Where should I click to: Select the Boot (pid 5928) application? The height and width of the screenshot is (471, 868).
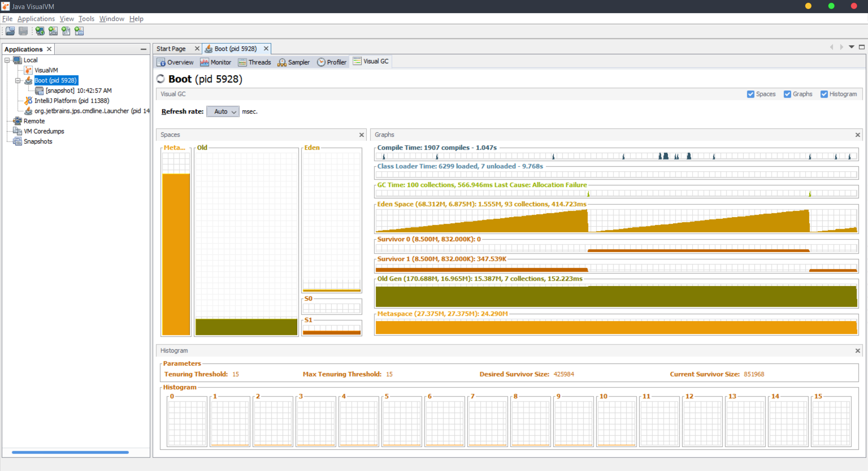point(56,80)
